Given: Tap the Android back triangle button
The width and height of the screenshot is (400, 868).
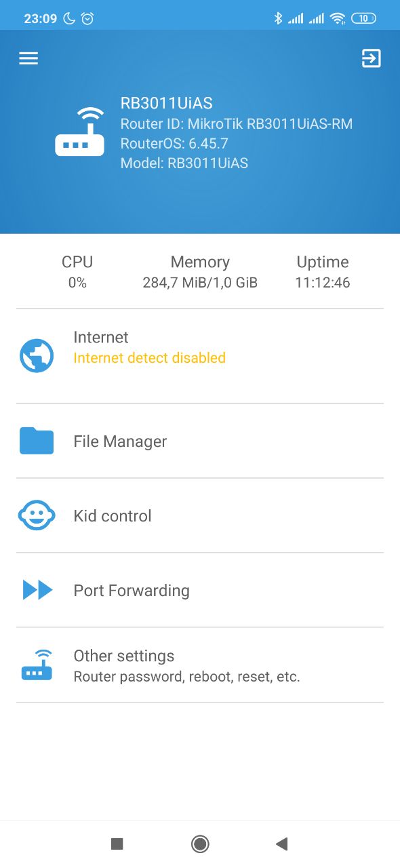Looking at the screenshot, I should pyautogui.click(x=282, y=844).
